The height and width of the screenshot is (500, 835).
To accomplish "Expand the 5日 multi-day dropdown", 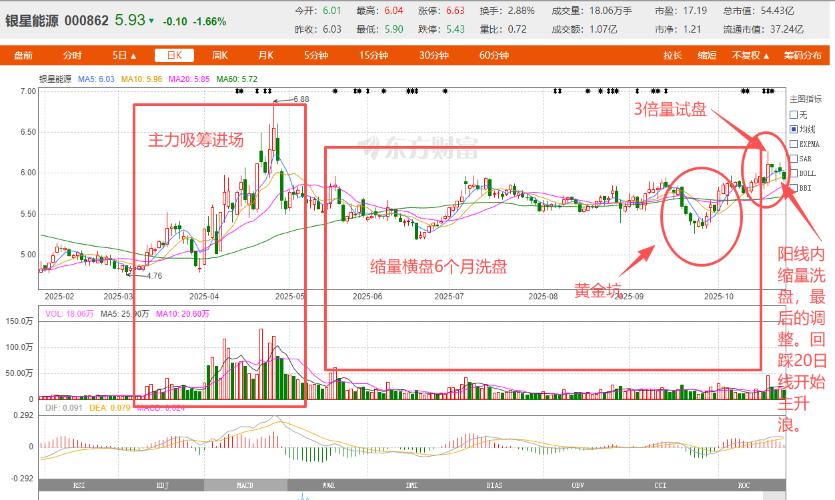I will 125,55.
